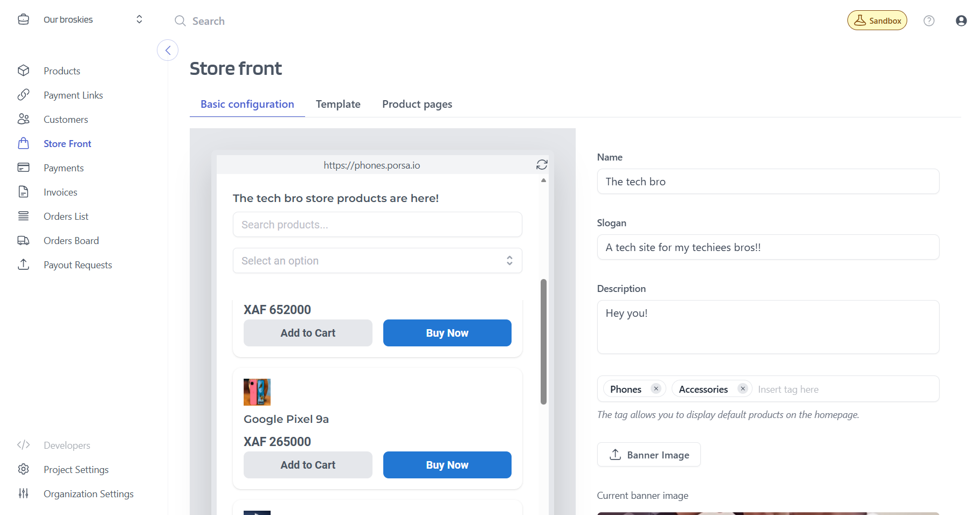Open the help question mark icon
This screenshot has width=980, height=515.
[929, 20]
